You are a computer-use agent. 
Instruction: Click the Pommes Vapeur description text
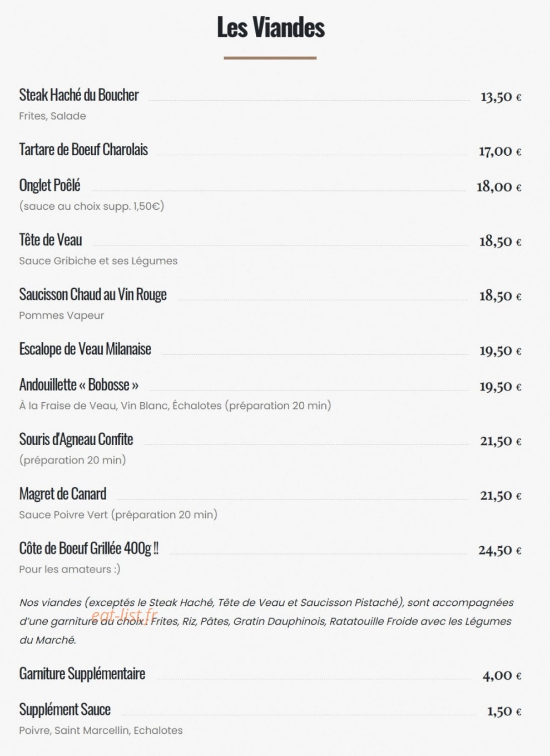[x=62, y=315]
